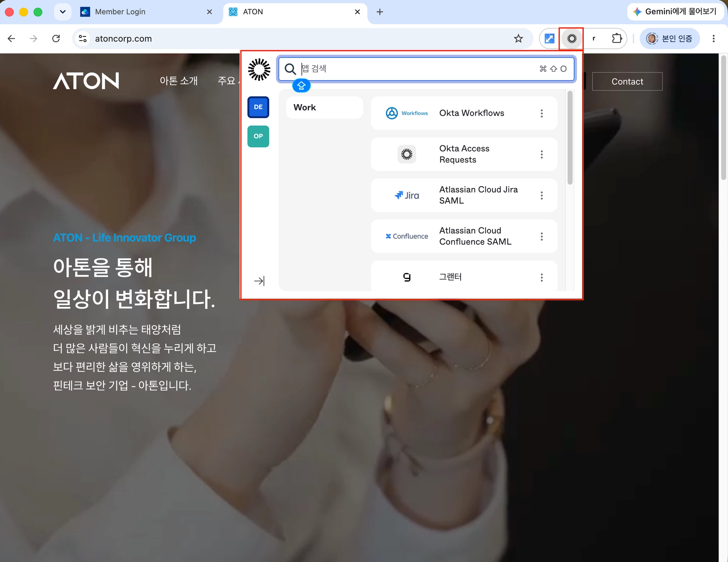Click the ATON - Life Innovator Group heading
728x562 pixels.
click(x=124, y=237)
